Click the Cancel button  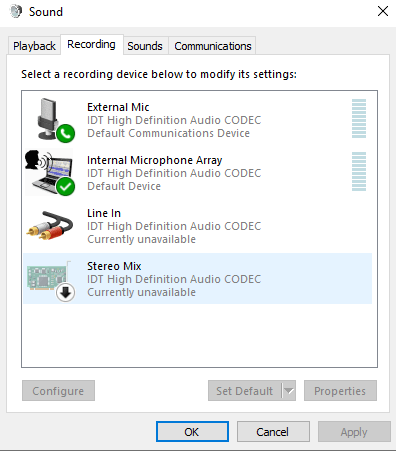click(x=273, y=432)
